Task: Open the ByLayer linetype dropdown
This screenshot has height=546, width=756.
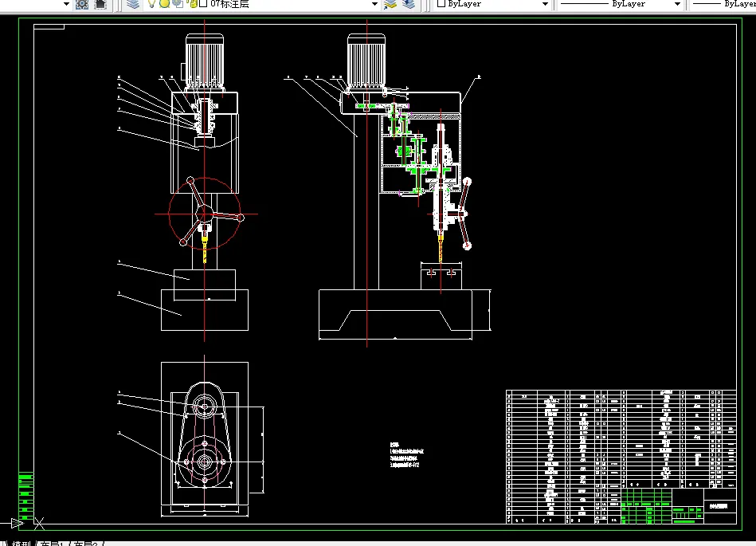Action: [677, 4]
